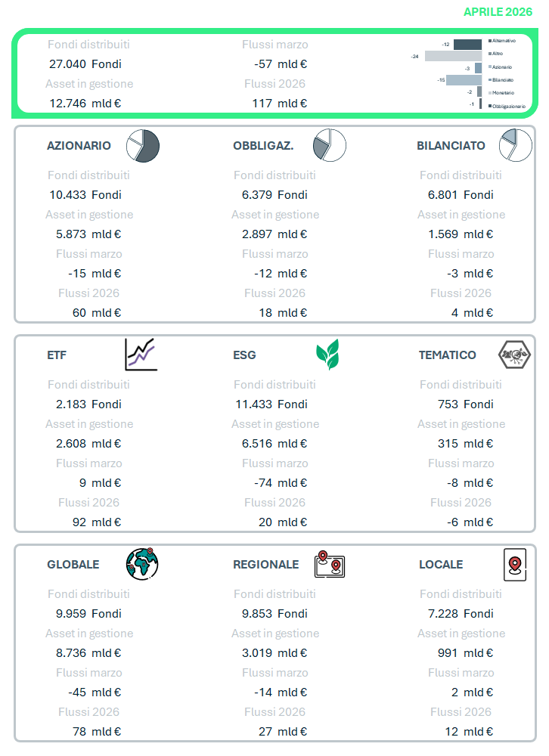Click the TEMATICO section heading

(448, 355)
